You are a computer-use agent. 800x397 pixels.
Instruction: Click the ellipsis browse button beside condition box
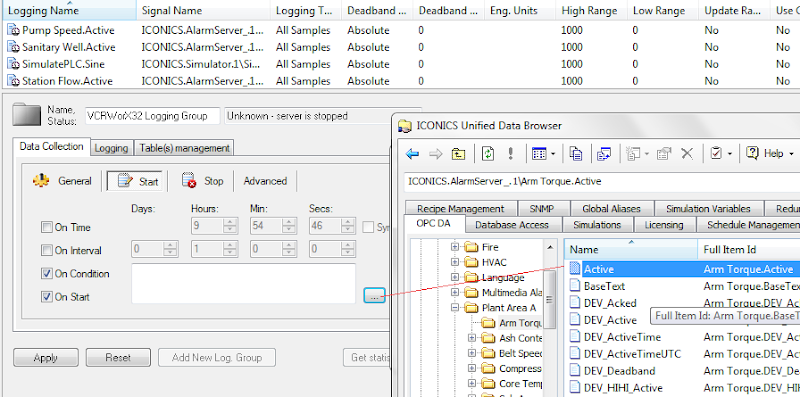(374, 295)
